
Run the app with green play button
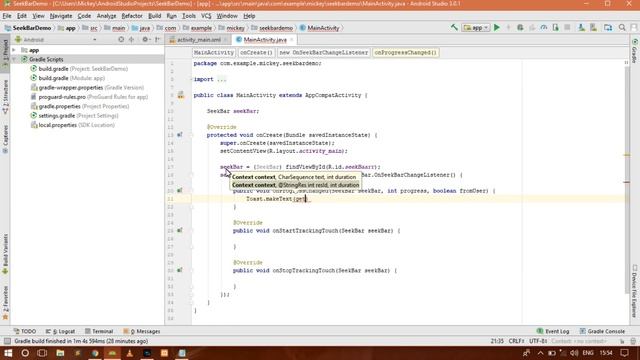[x=497, y=27]
